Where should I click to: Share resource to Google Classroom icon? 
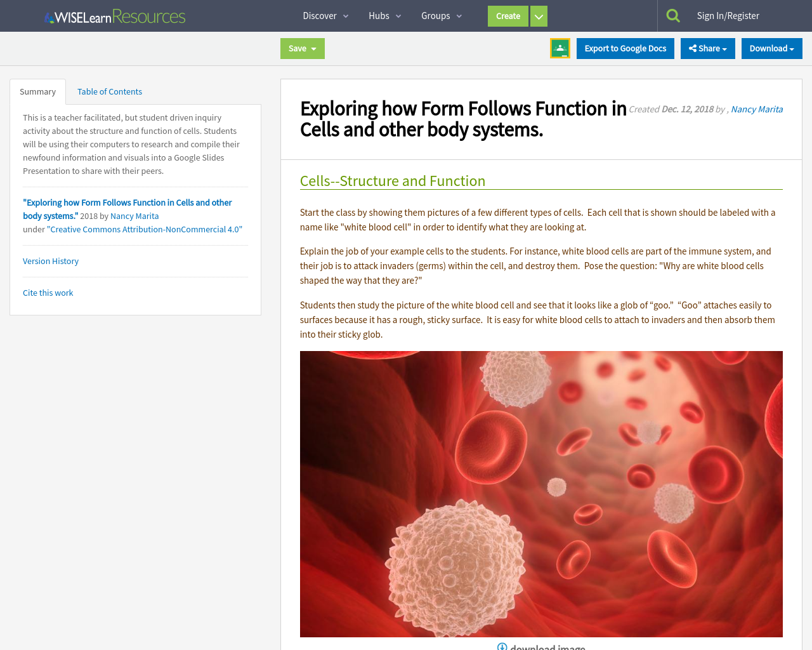coord(560,48)
